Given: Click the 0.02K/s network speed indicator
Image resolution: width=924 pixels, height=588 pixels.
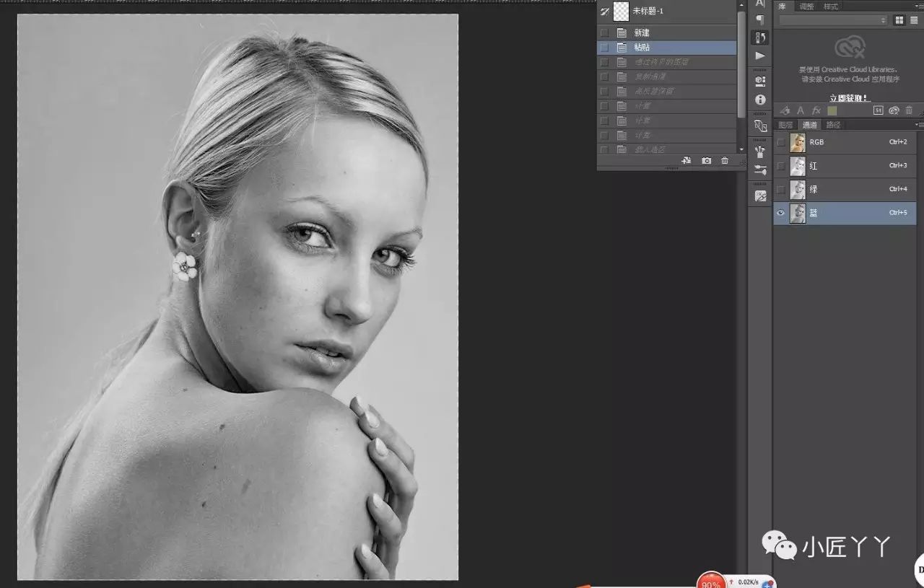Looking at the screenshot, I should click(748, 582).
